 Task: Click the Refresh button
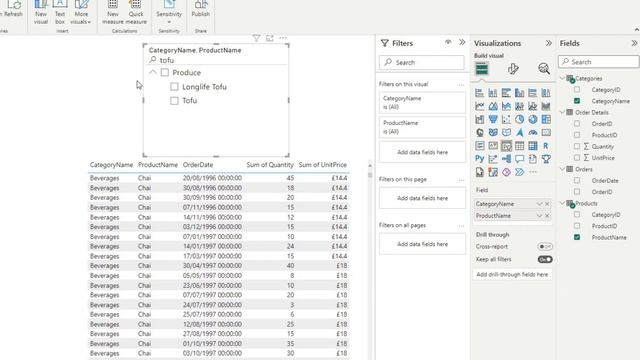(12, 10)
